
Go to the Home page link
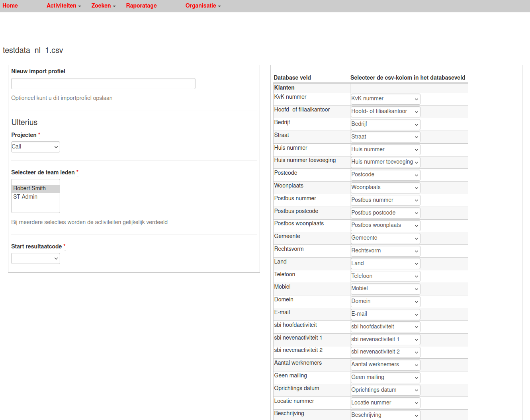click(10, 6)
